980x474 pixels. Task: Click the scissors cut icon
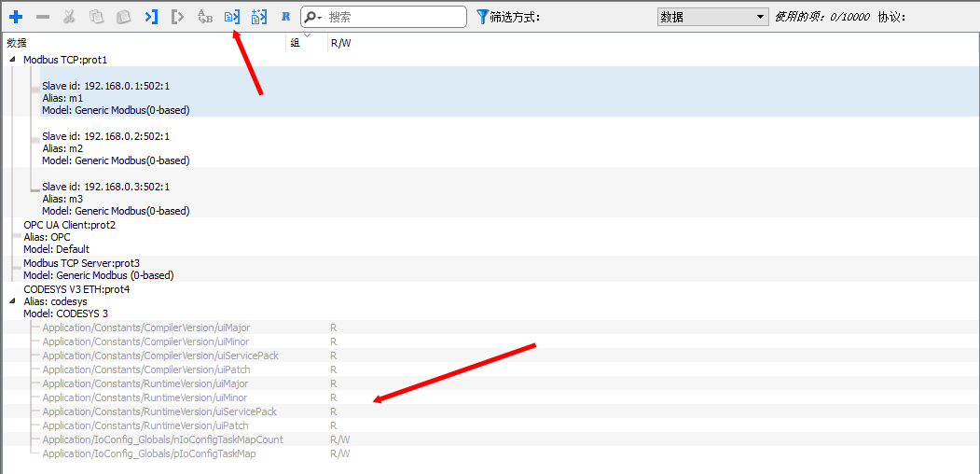[x=69, y=17]
